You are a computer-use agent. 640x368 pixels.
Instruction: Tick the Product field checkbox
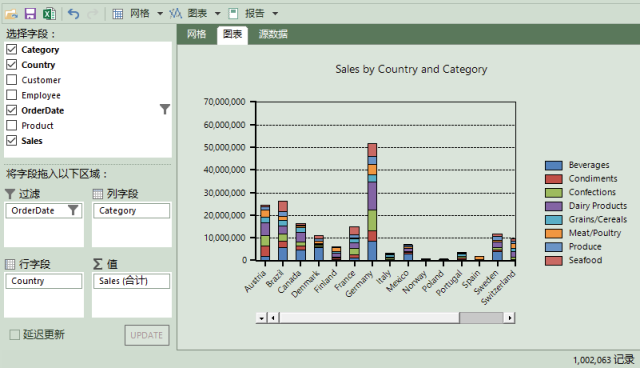point(12,125)
